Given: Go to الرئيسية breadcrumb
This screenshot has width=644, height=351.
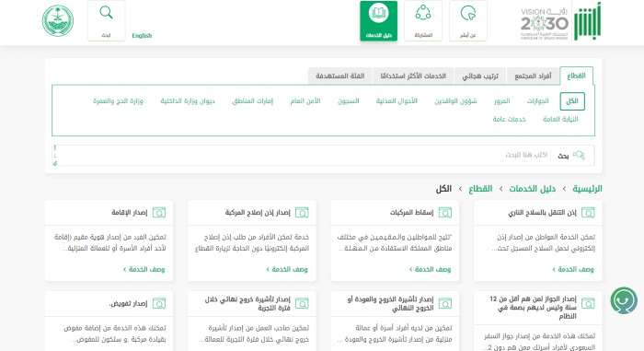Looking at the screenshot, I should tap(587, 189).
